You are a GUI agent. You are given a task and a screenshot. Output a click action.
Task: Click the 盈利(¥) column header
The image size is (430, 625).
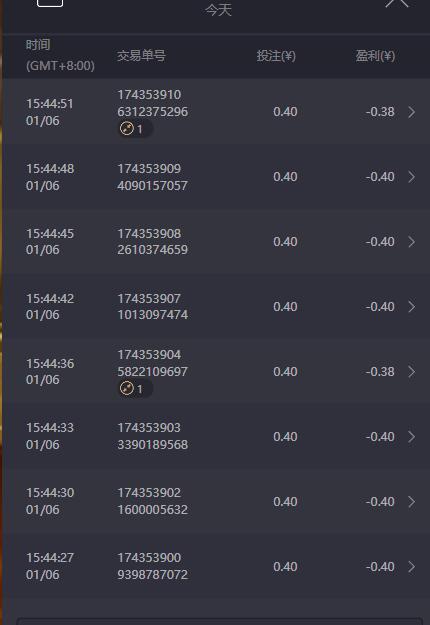coord(375,56)
